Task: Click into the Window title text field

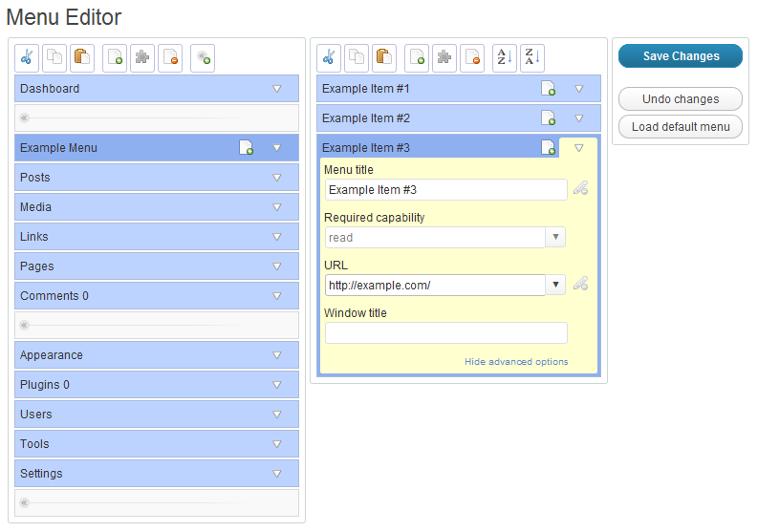Action: click(445, 332)
